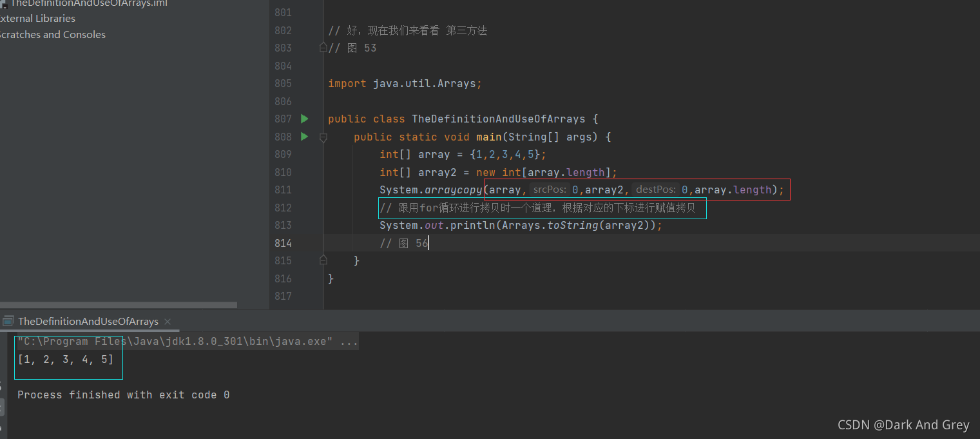Click line number 807 in the gutter
Image resolution: width=980 pixels, height=439 pixels.
(x=283, y=119)
